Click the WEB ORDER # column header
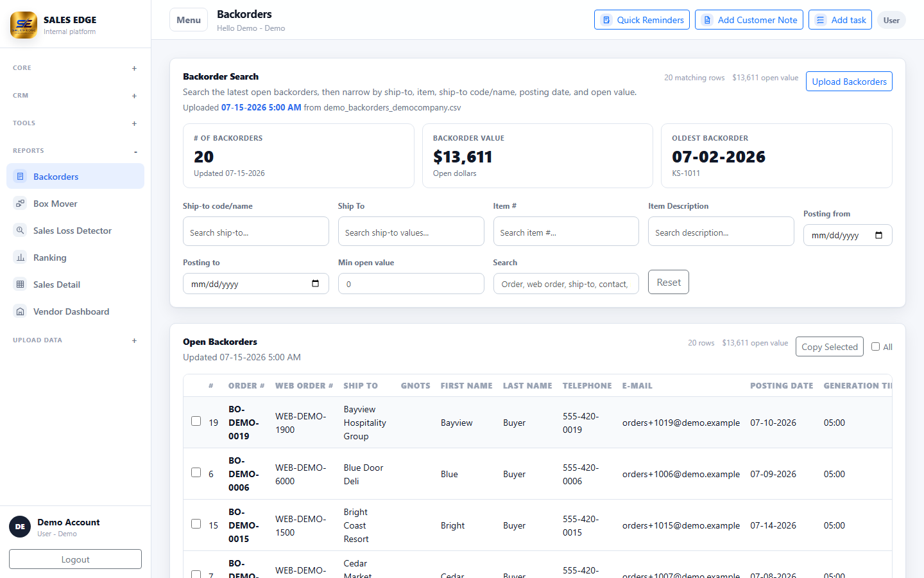Image resolution: width=924 pixels, height=578 pixels. (x=304, y=386)
